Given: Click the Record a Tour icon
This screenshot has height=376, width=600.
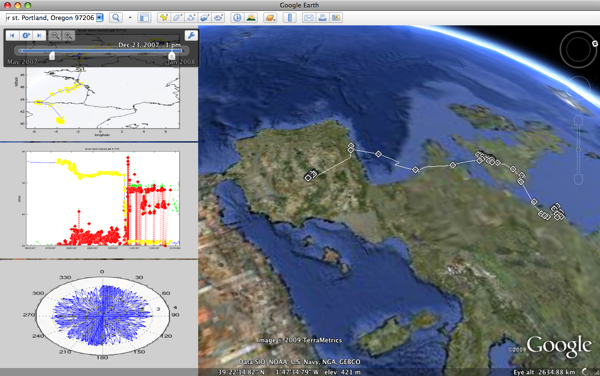Looking at the screenshot, I should (218, 18).
